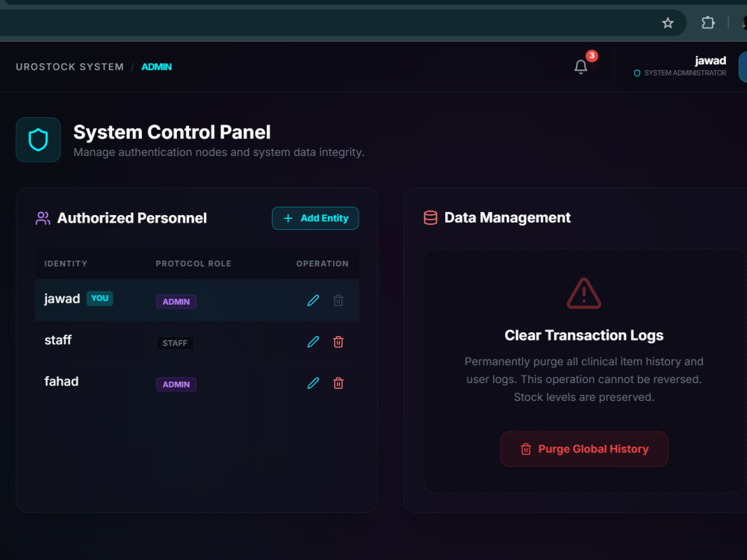Screen dimensions: 747x560
Task: Click the Data Management database icon
Action: pos(430,217)
